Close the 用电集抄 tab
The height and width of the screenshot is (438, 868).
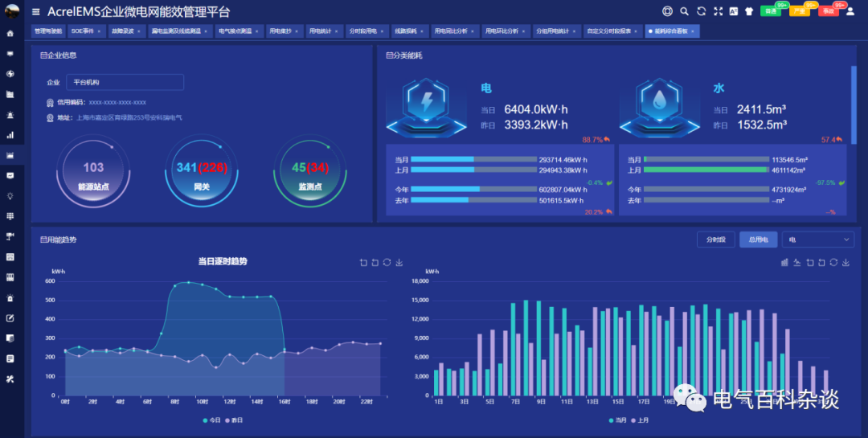(x=297, y=31)
